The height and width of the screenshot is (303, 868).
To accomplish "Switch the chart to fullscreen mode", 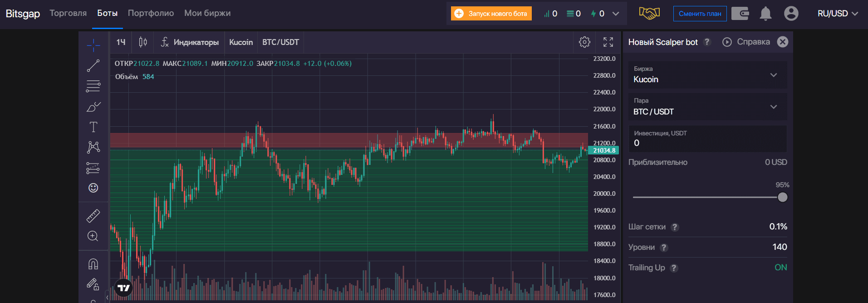I will 608,42.
